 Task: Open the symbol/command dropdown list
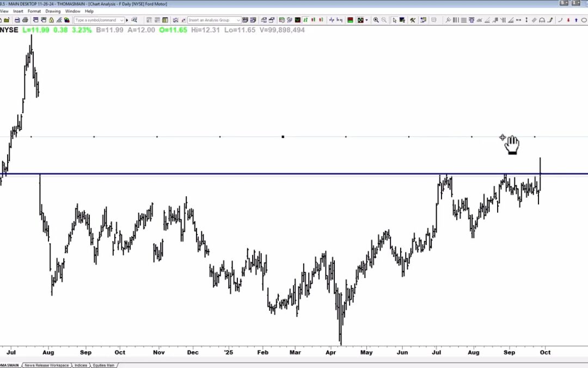click(122, 20)
